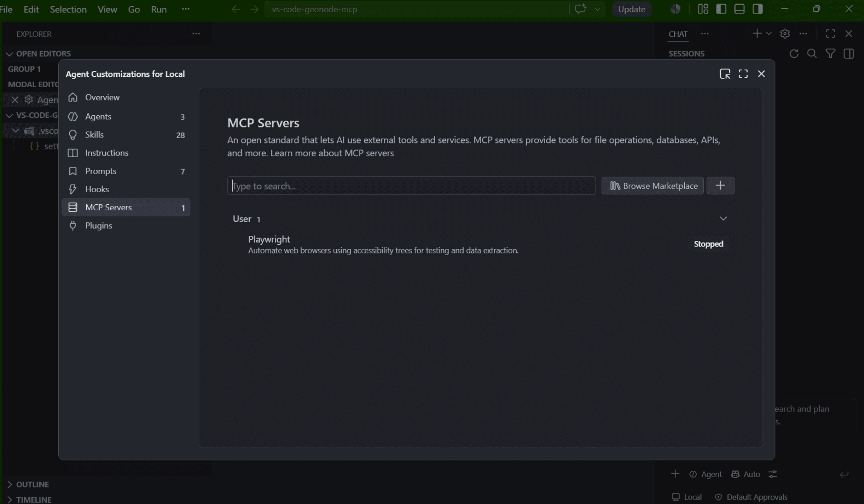Open the Go menu

[134, 9]
